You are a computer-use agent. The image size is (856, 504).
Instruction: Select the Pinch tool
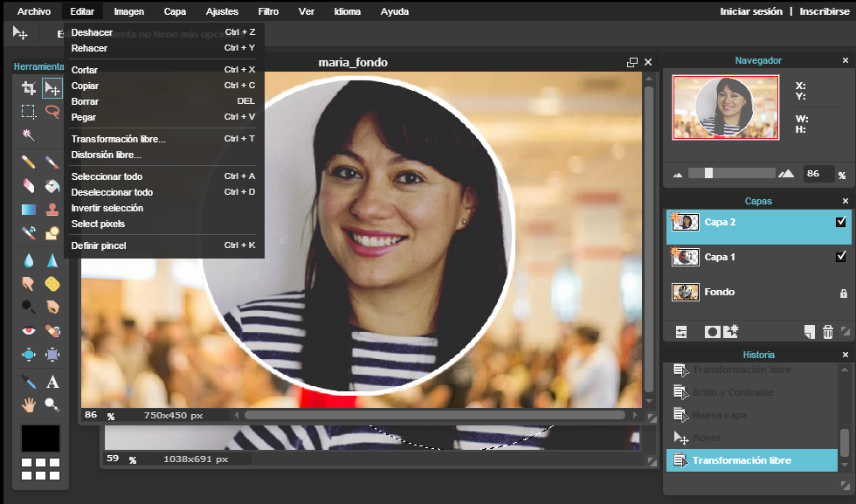coord(52,355)
